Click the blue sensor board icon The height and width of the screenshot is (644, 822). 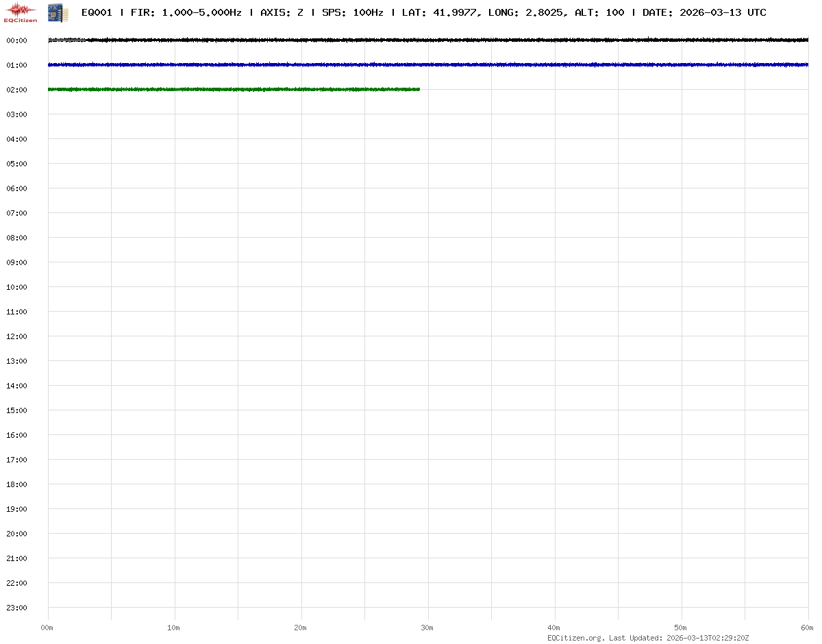coord(58,12)
